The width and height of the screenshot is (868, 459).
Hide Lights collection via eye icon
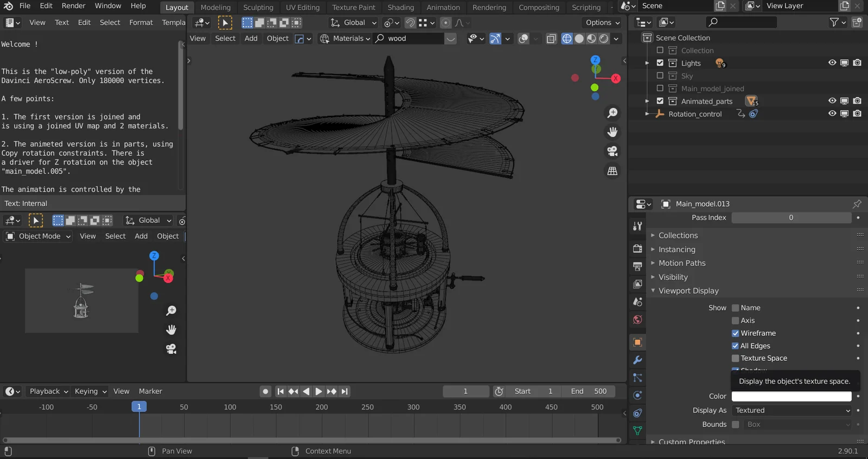tap(832, 63)
